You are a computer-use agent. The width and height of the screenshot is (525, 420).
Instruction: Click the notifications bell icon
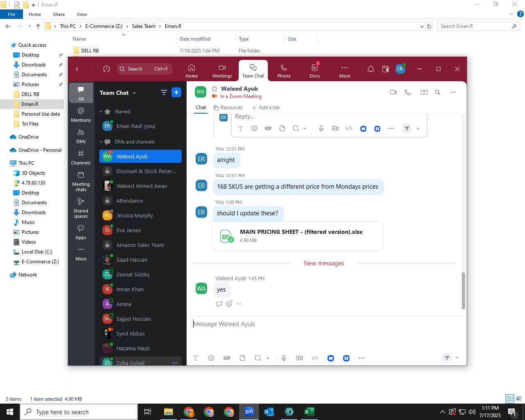371,69
